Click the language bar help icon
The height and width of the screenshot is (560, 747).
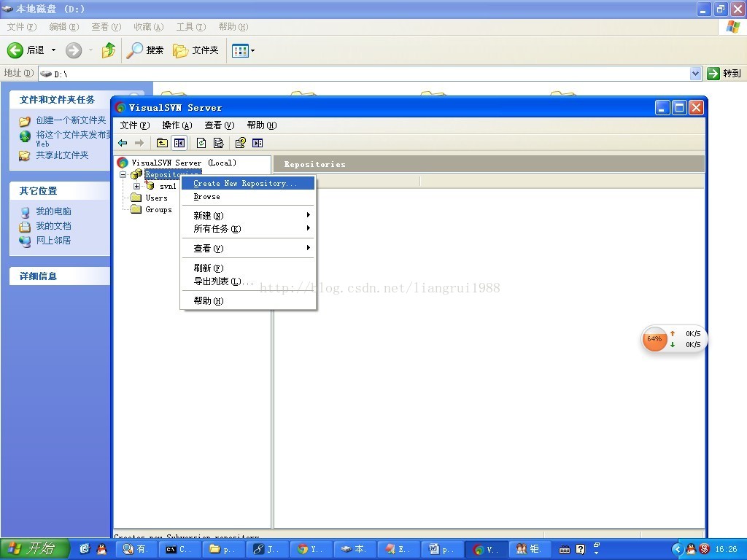pyautogui.click(x=580, y=550)
